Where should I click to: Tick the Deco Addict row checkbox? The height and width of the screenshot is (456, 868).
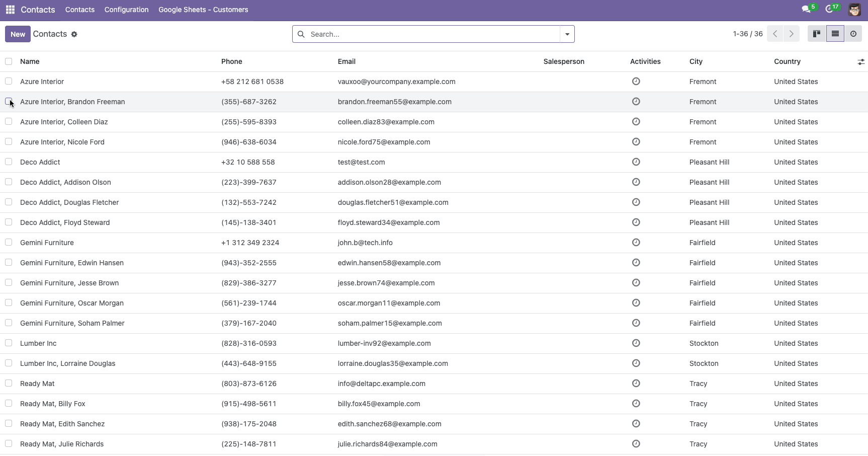click(x=9, y=162)
